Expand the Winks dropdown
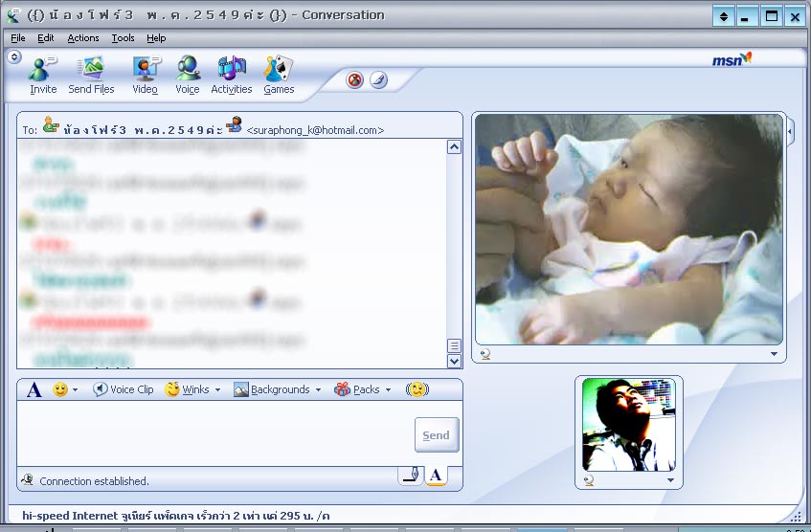The image size is (811, 532). (192, 389)
